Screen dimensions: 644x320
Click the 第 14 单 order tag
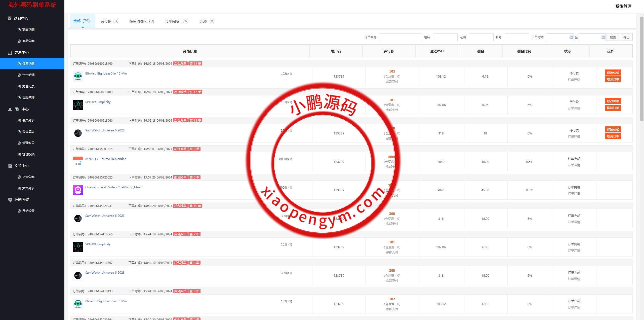[x=195, y=64]
